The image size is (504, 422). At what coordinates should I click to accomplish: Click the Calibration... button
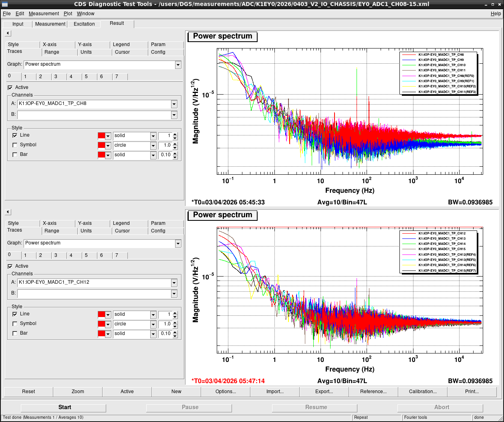coord(423,392)
